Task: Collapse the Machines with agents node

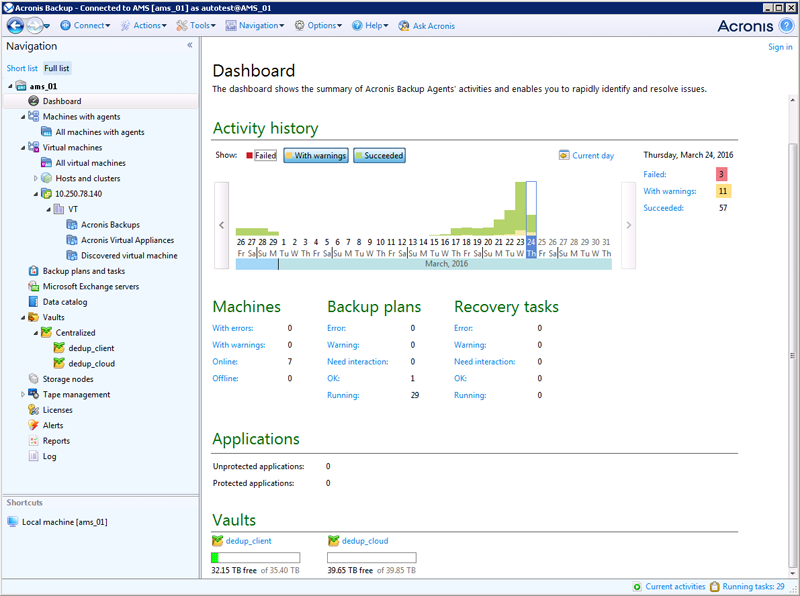Action: (23, 117)
